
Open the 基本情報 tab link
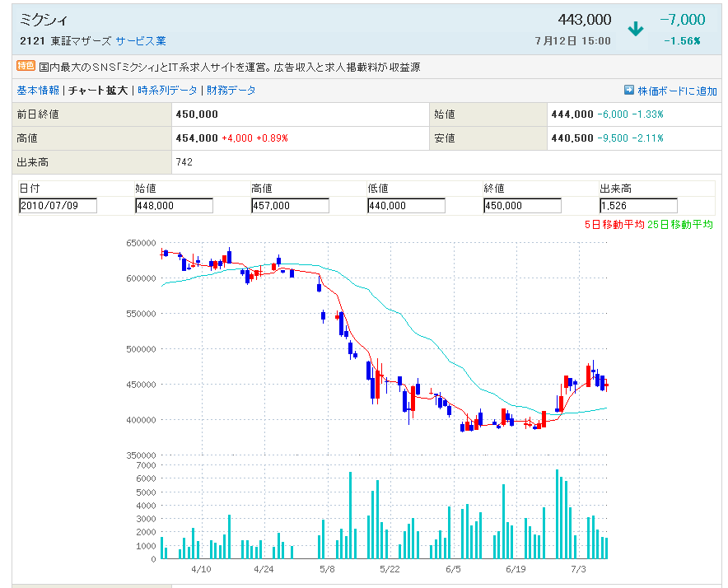pos(38,91)
